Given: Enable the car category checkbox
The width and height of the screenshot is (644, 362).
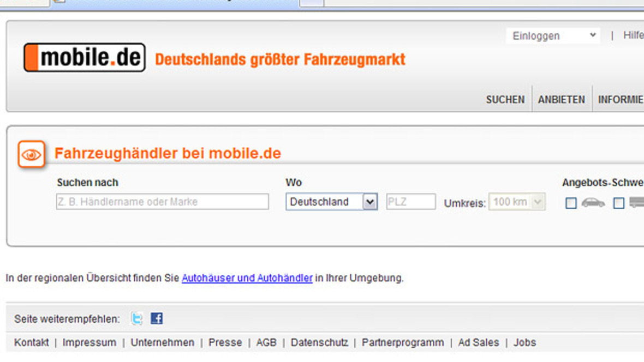Looking at the screenshot, I should [571, 203].
